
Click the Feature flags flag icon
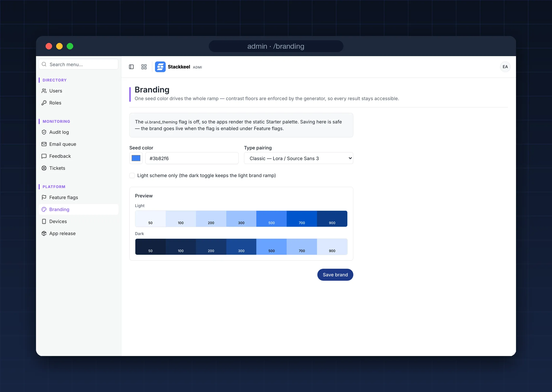coord(44,197)
